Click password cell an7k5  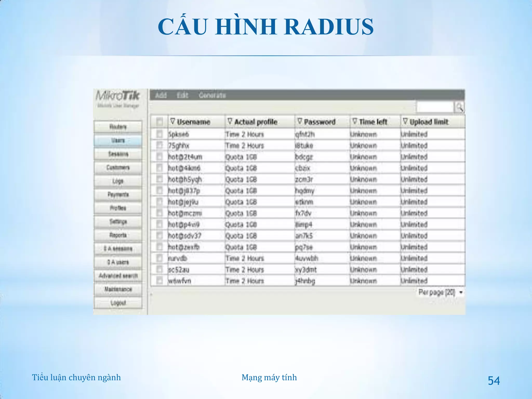pos(304,236)
